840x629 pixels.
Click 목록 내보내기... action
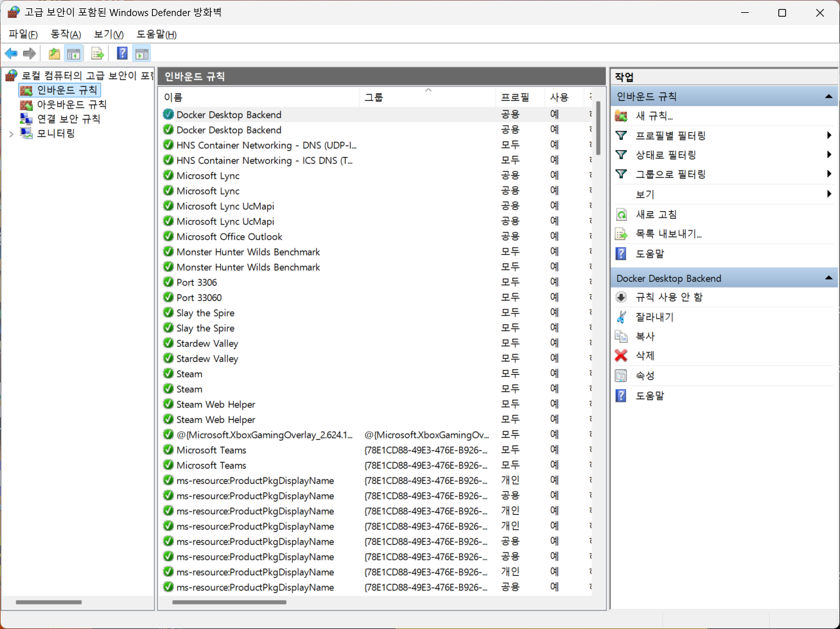[x=668, y=234]
